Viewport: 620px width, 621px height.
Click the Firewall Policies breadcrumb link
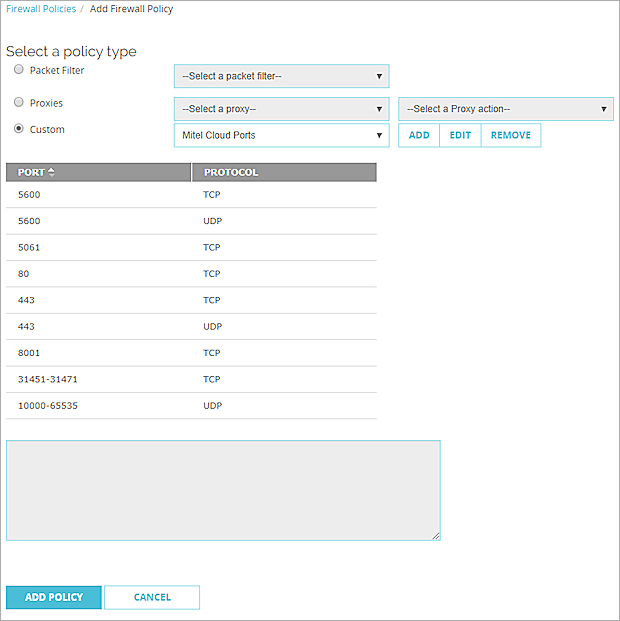pyautogui.click(x=40, y=9)
